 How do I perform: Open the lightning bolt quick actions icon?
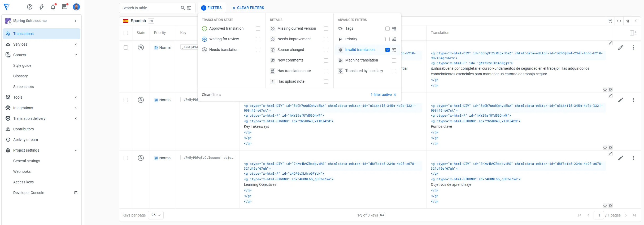(41, 7)
